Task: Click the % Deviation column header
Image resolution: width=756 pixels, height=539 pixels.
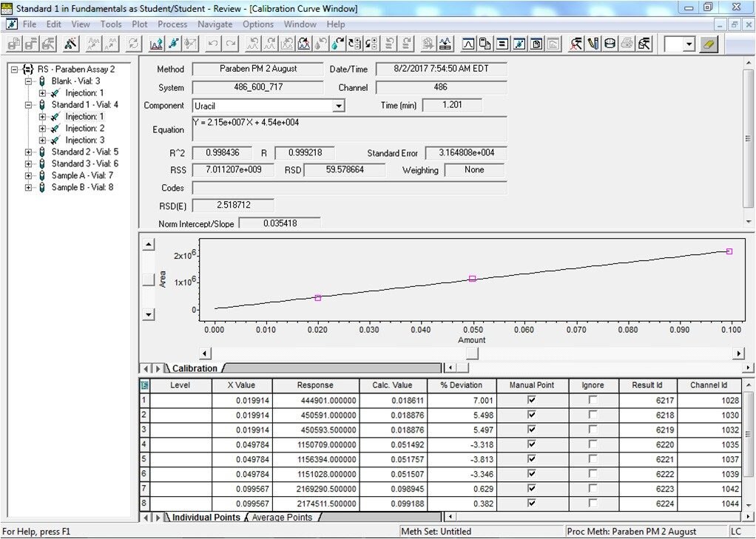Action: coord(462,385)
